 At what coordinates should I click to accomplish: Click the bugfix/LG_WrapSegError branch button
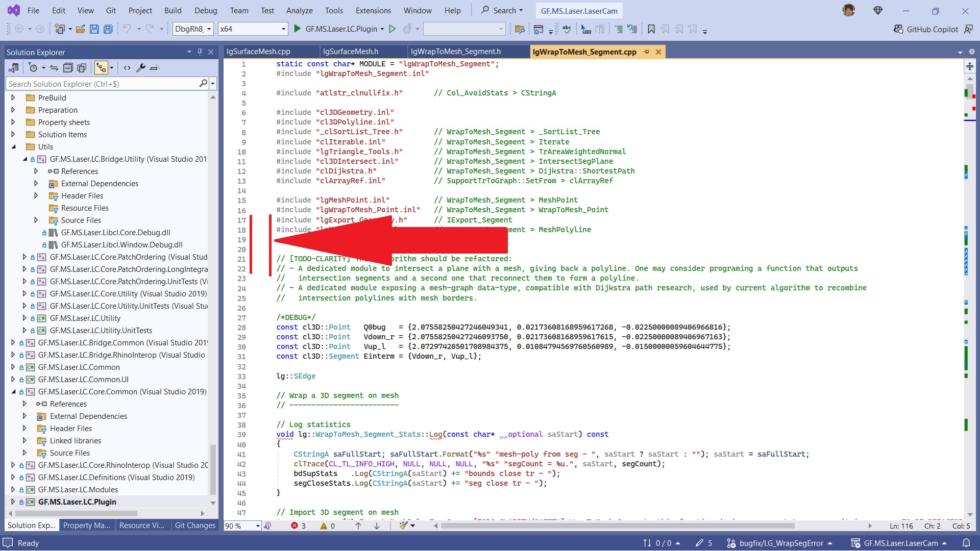779,543
